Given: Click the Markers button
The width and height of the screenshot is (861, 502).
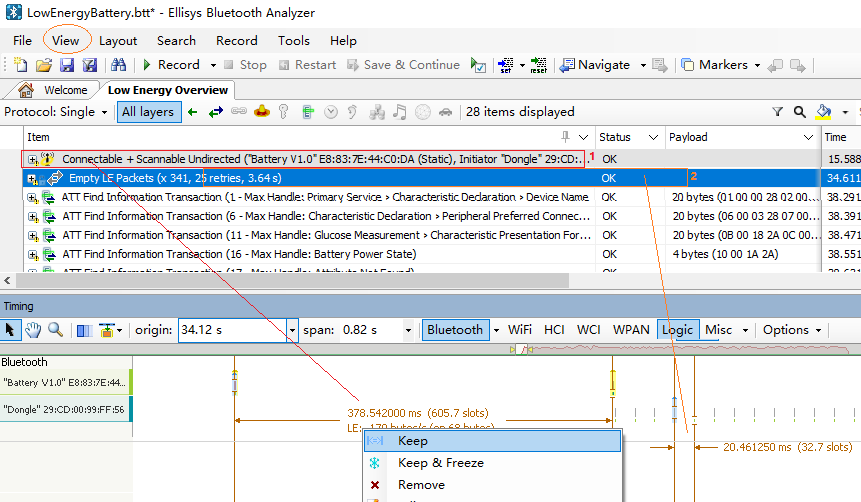Looking at the screenshot, I should [714, 65].
